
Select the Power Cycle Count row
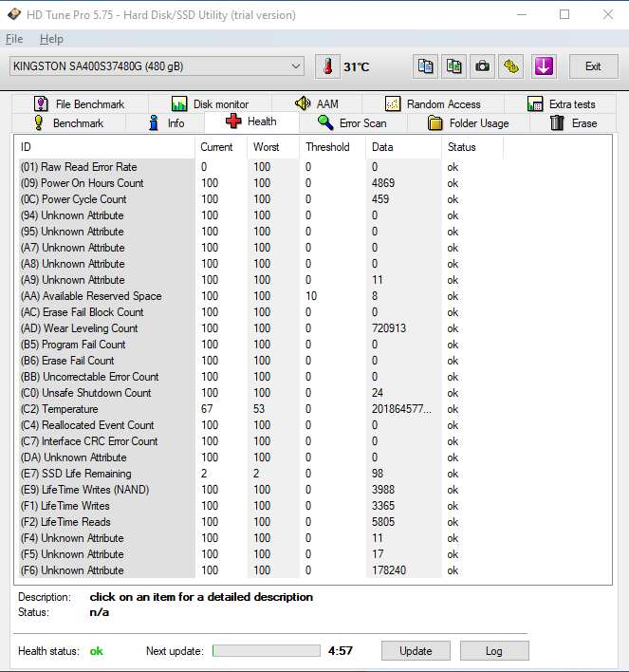pos(261,199)
